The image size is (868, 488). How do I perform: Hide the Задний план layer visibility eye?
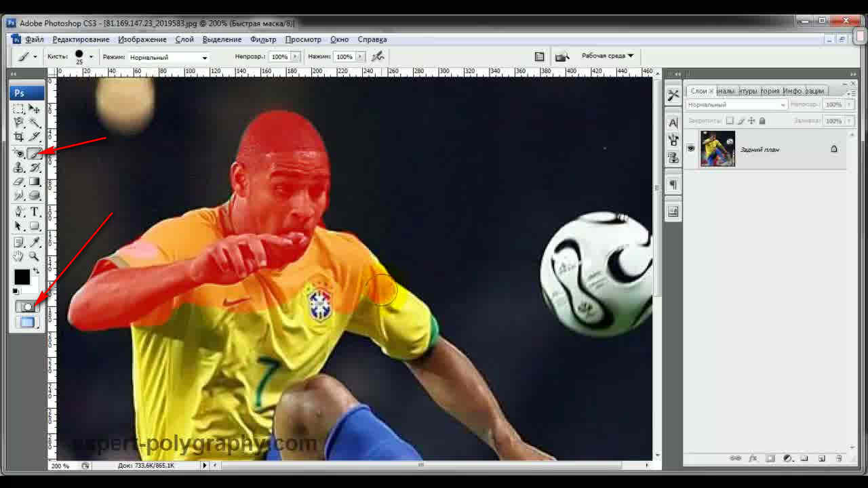click(691, 148)
